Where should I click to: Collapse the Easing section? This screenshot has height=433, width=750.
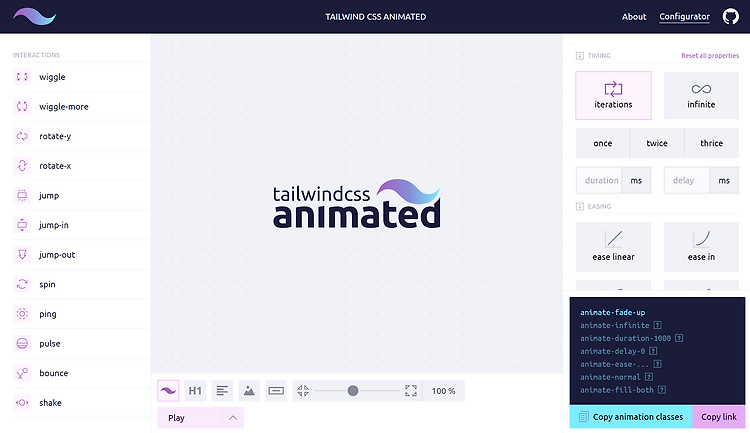pos(580,206)
